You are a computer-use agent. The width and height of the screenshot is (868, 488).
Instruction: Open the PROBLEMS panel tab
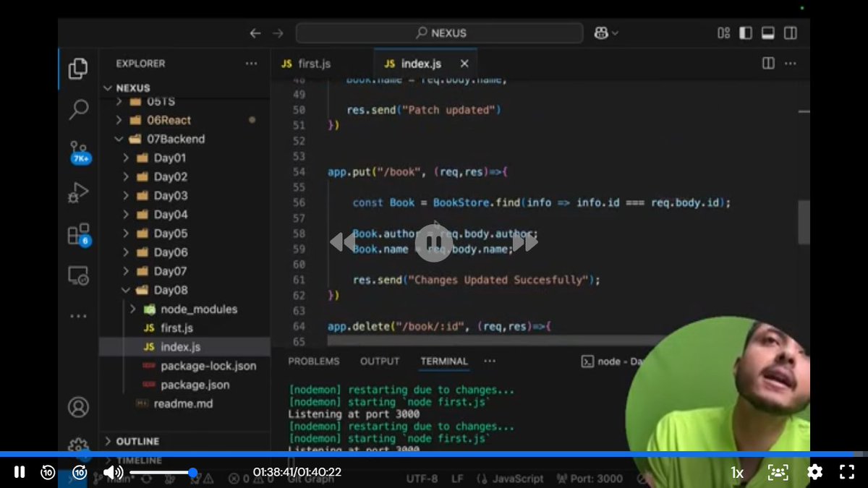313,361
